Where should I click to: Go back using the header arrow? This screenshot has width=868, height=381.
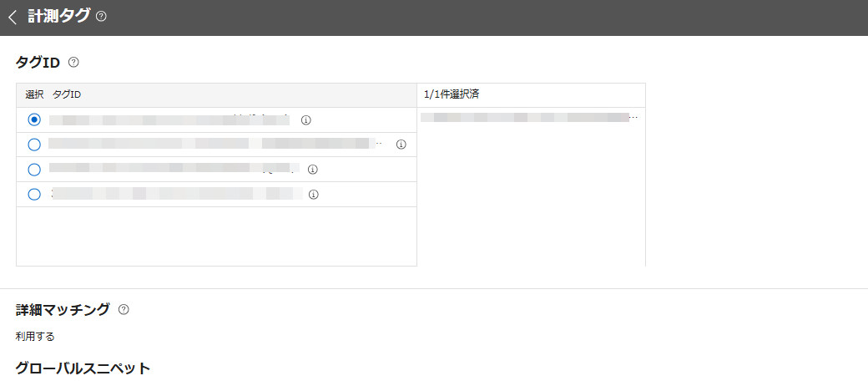pos(13,18)
